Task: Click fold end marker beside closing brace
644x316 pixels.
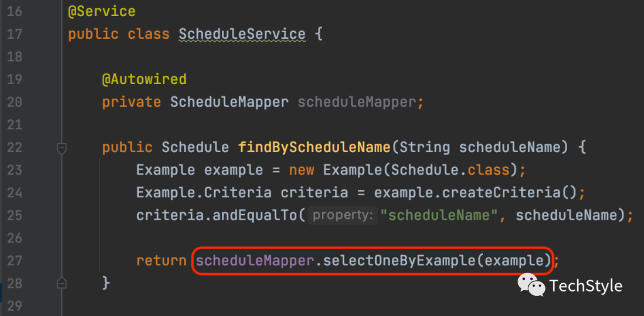Action: (x=62, y=281)
